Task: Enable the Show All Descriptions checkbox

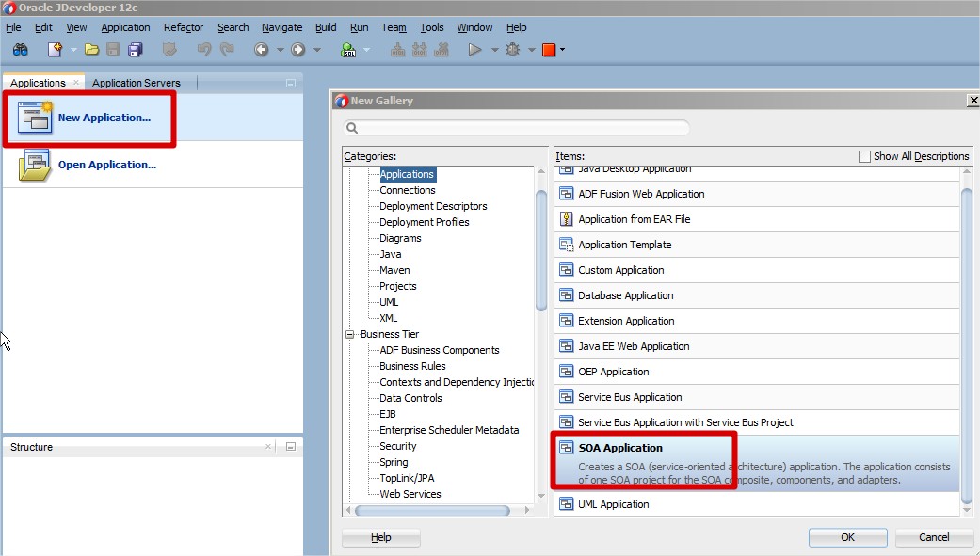Action: (x=864, y=156)
